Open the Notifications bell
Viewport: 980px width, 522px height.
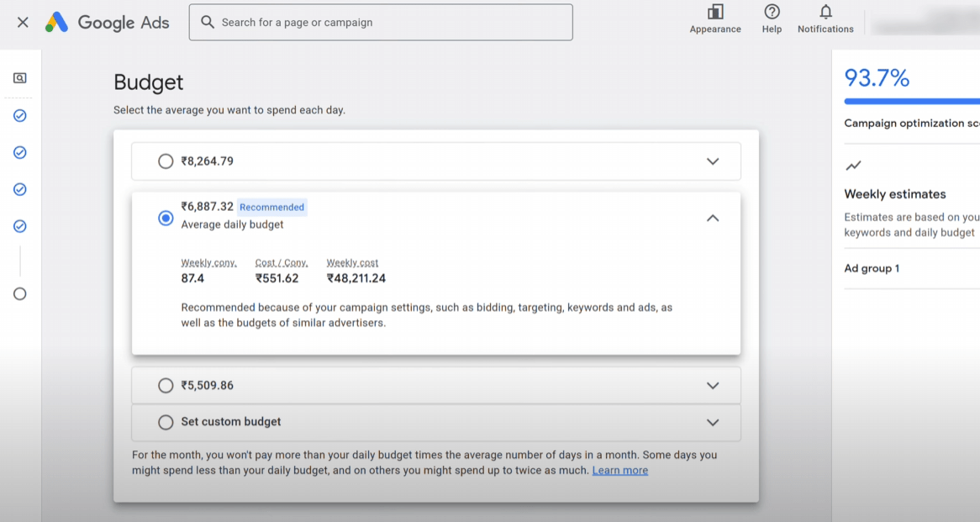coord(825,13)
